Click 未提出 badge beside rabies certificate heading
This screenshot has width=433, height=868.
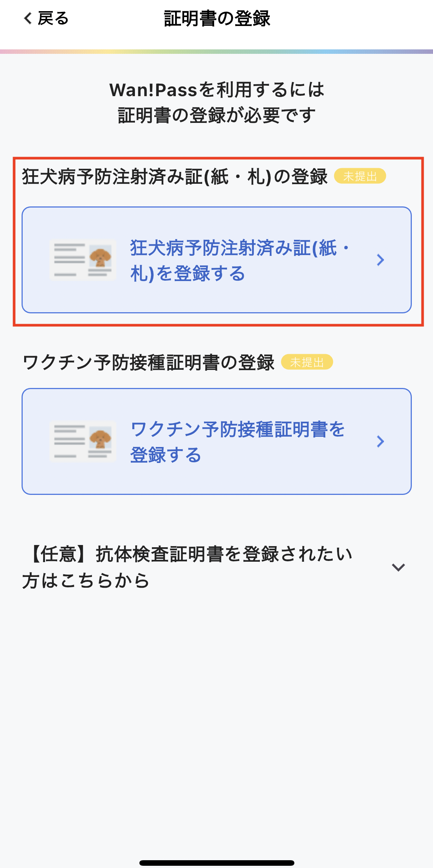(360, 176)
